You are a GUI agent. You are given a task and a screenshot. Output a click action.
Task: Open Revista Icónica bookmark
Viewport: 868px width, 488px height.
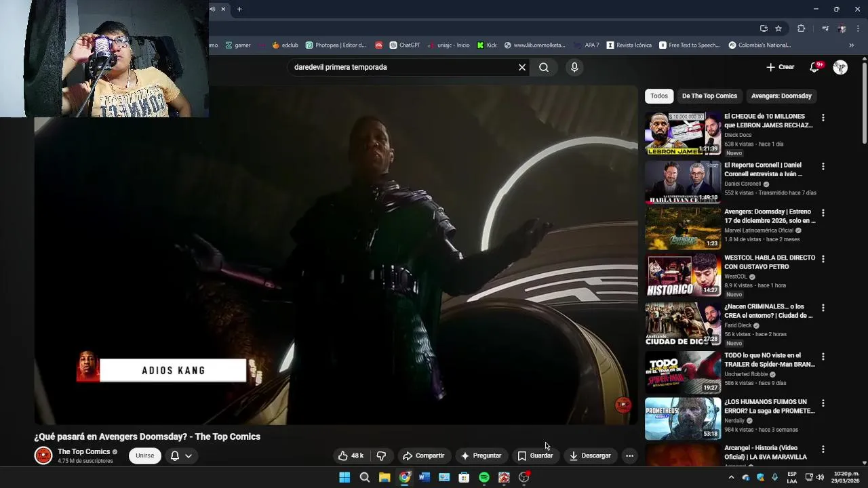pos(629,45)
